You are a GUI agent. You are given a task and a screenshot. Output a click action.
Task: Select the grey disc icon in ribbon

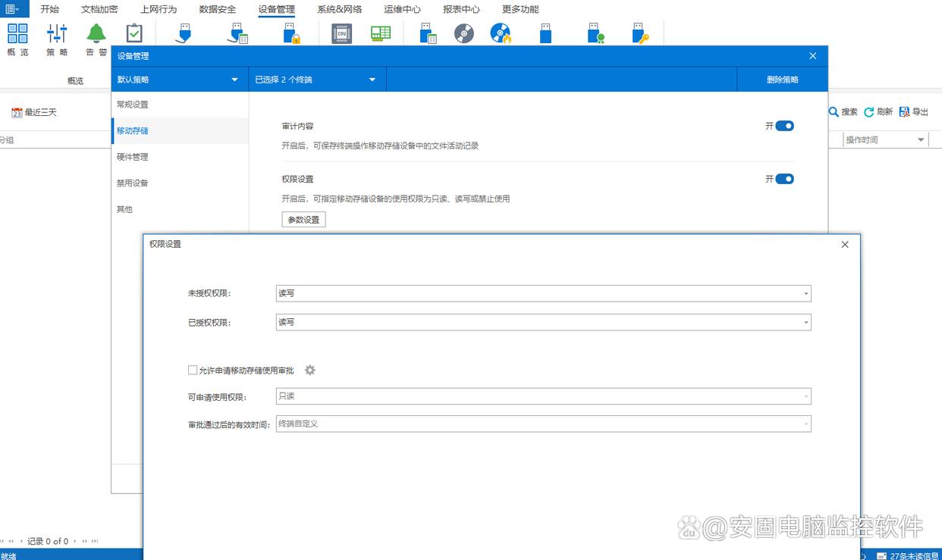pyautogui.click(x=464, y=34)
